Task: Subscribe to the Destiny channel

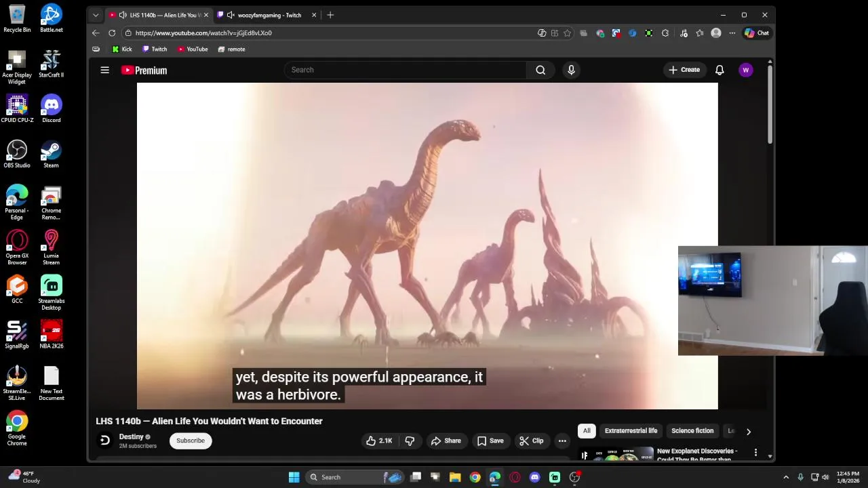Action: point(191,441)
